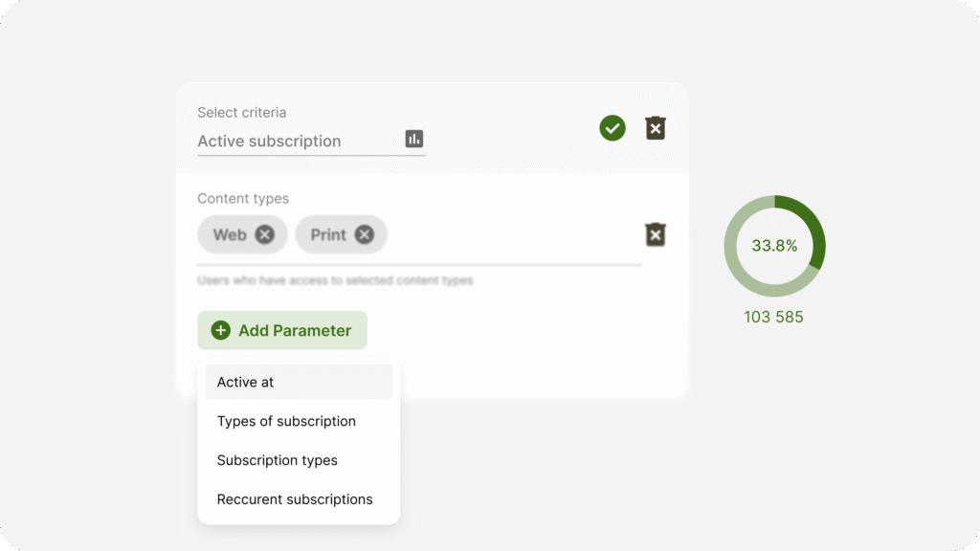
Task: Click inside the Active subscription input field
Action: [x=287, y=141]
